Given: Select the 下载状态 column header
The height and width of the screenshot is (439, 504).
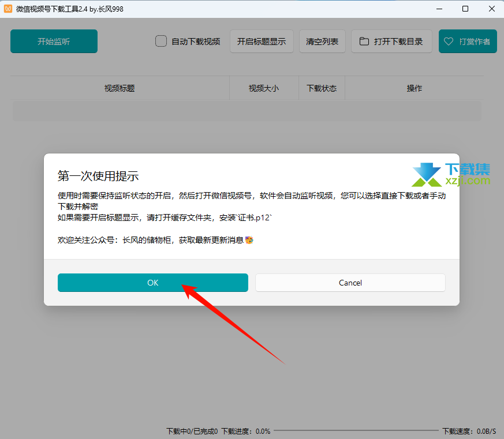Looking at the screenshot, I should coord(322,88).
